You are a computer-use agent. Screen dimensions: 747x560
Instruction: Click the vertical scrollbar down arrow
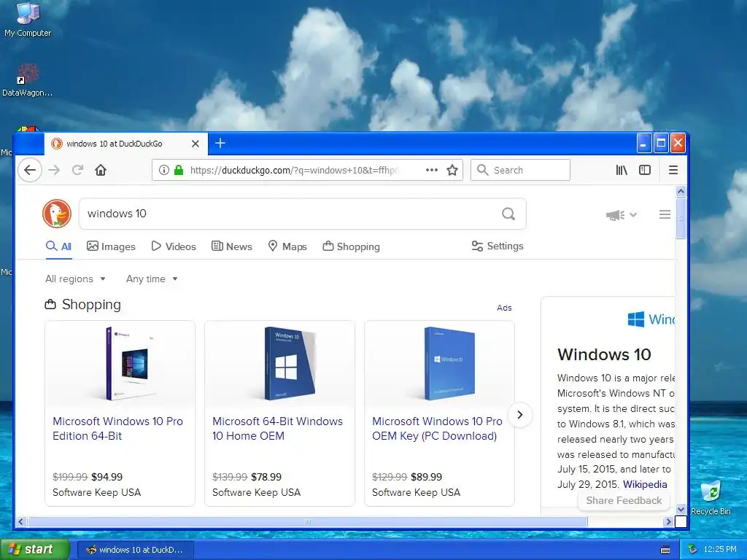coord(681,510)
